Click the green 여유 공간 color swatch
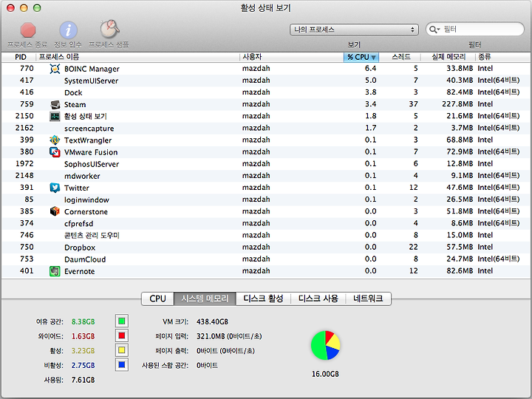 point(122,321)
